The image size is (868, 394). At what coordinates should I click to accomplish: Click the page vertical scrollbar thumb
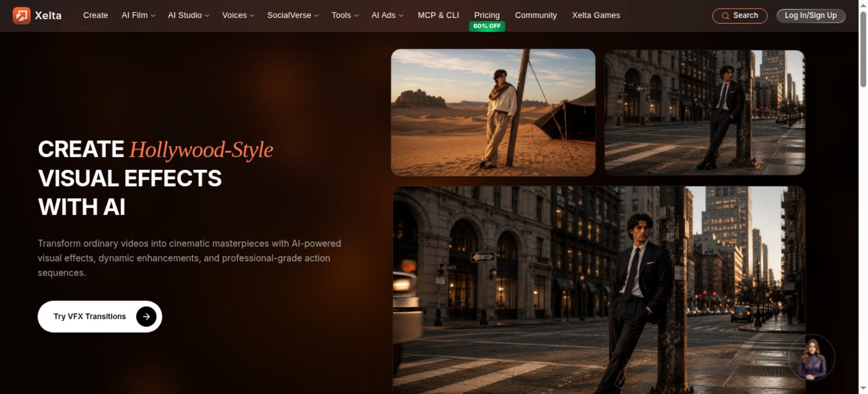(x=863, y=49)
